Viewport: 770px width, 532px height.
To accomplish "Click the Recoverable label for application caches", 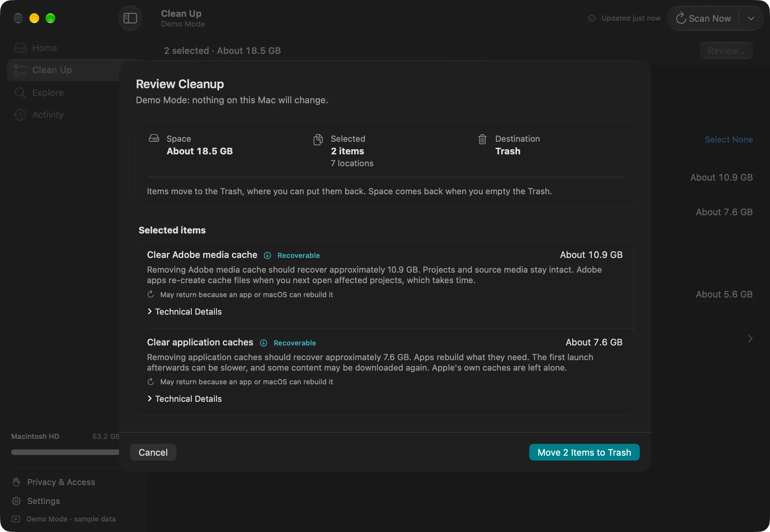I will [295, 343].
